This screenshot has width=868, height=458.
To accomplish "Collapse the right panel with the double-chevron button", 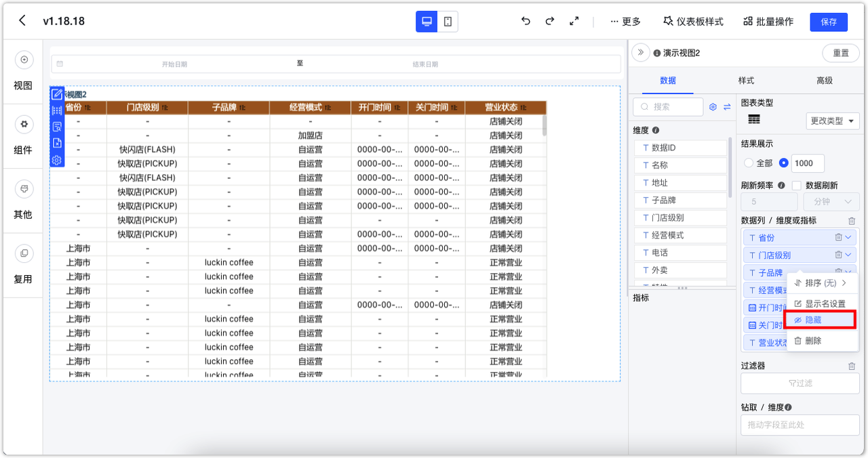I will click(x=640, y=53).
